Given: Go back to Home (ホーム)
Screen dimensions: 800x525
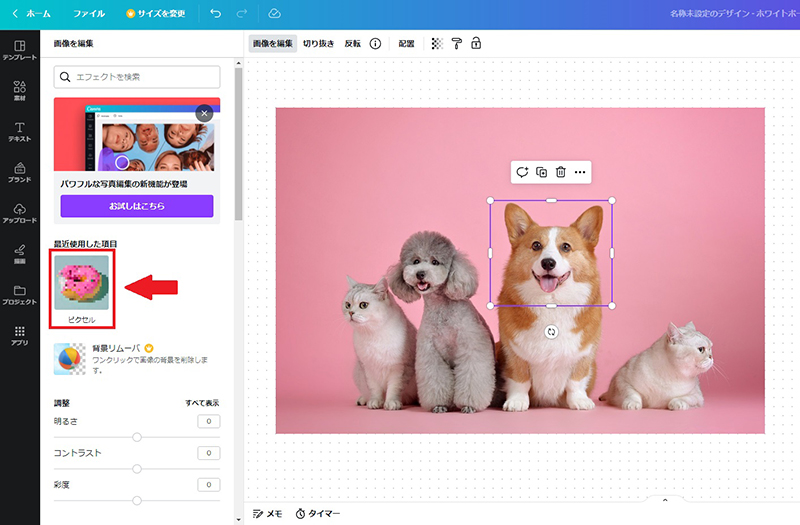Looking at the screenshot, I should click(32, 14).
